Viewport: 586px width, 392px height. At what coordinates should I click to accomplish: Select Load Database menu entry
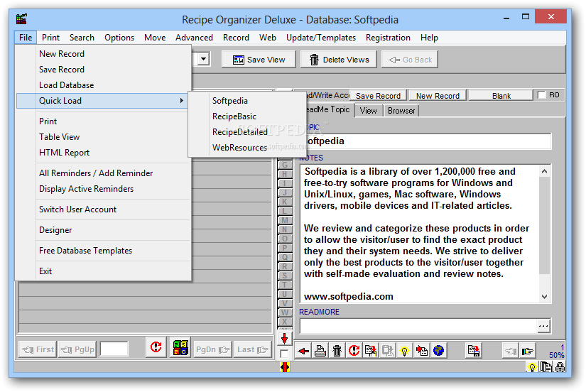[x=104, y=85]
